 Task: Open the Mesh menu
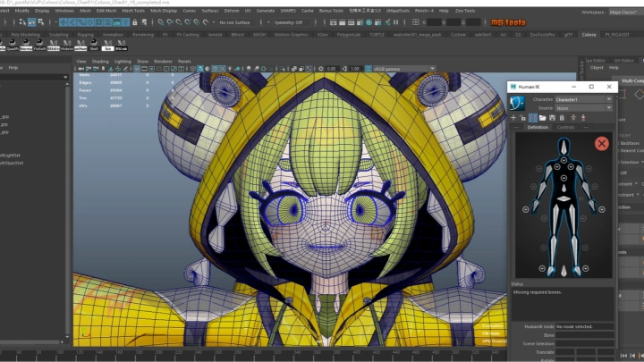[x=85, y=11]
